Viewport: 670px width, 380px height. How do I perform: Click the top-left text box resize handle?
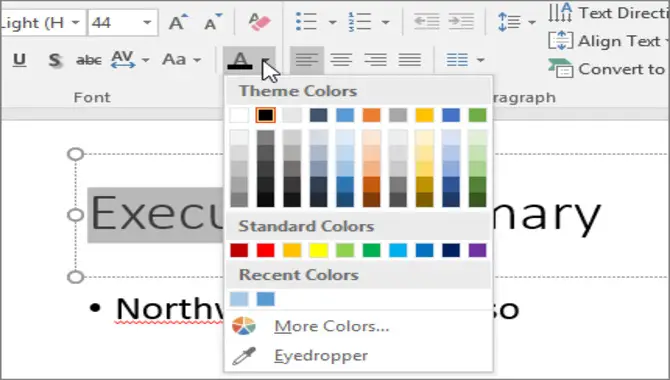coord(76,154)
